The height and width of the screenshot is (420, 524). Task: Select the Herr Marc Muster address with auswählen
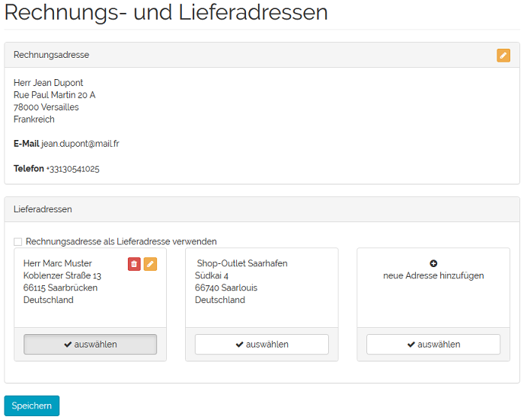[x=90, y=344]
